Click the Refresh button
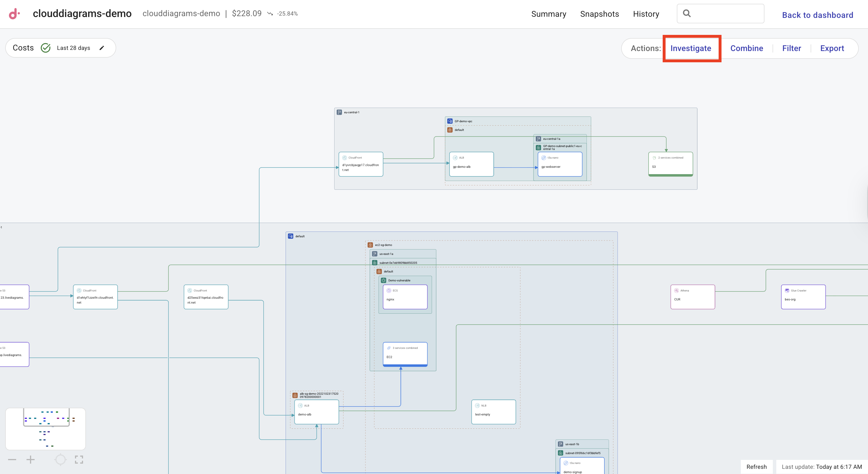868x474 pixels. coord(756,467)
